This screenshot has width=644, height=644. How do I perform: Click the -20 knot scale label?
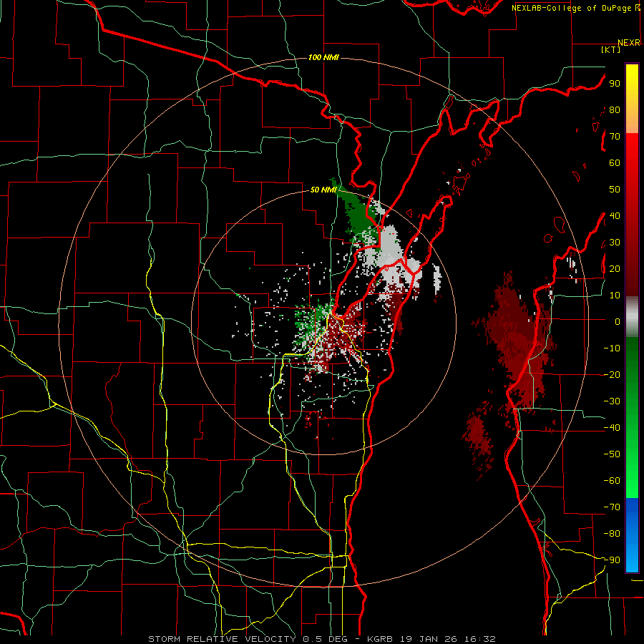[x=612, y=374]
